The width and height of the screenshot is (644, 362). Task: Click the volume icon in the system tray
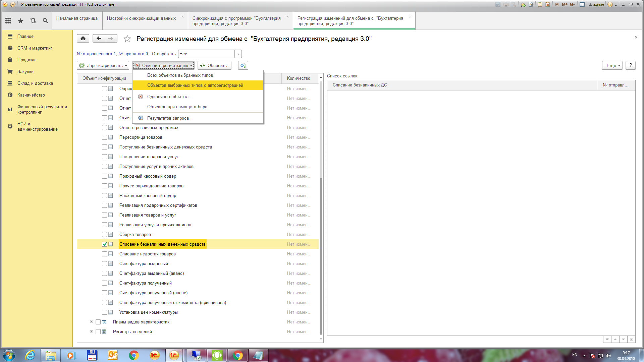[608, 356]
